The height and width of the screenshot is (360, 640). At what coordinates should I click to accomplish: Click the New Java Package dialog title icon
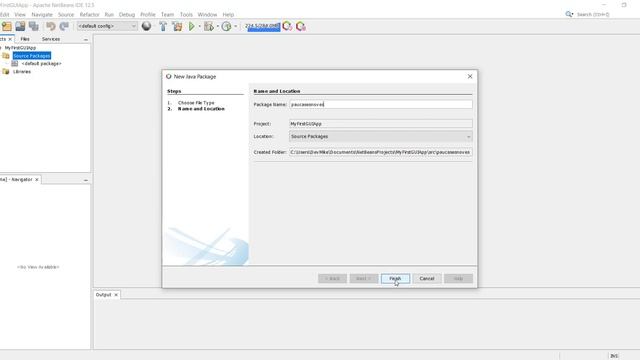point(169,76)
